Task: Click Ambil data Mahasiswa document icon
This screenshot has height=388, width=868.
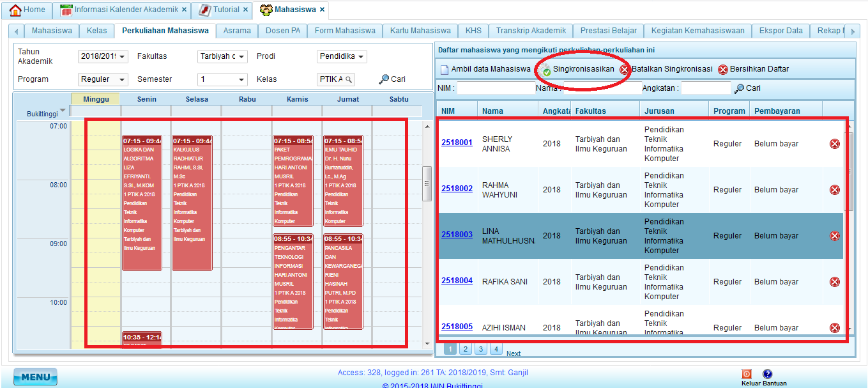Action: coord(444,70)
